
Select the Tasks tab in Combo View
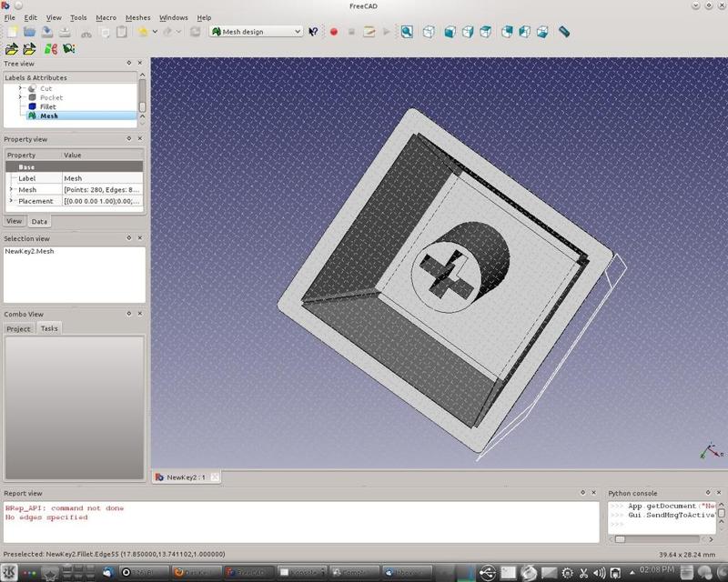tap(49, 328)
